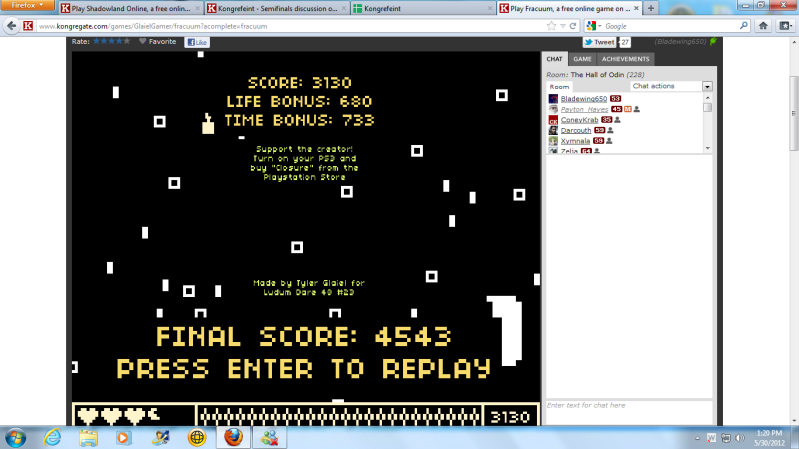This screenshot has width=799, height=449.
Task: Go back with the browser back arrow
Action: 12,26
